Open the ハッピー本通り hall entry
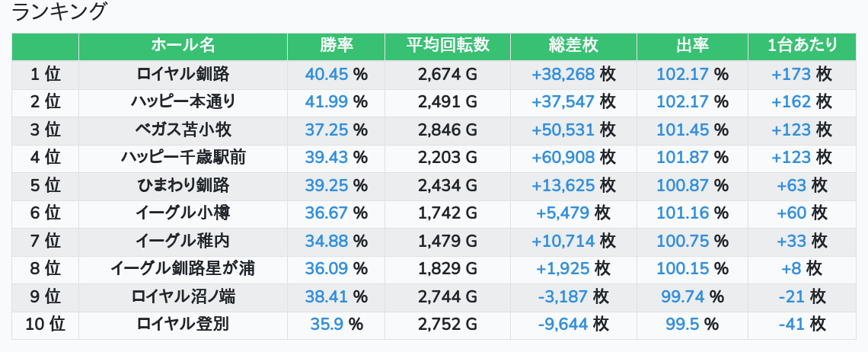The height and width of the screenshot is (352, 868). (x=183, y=102)
